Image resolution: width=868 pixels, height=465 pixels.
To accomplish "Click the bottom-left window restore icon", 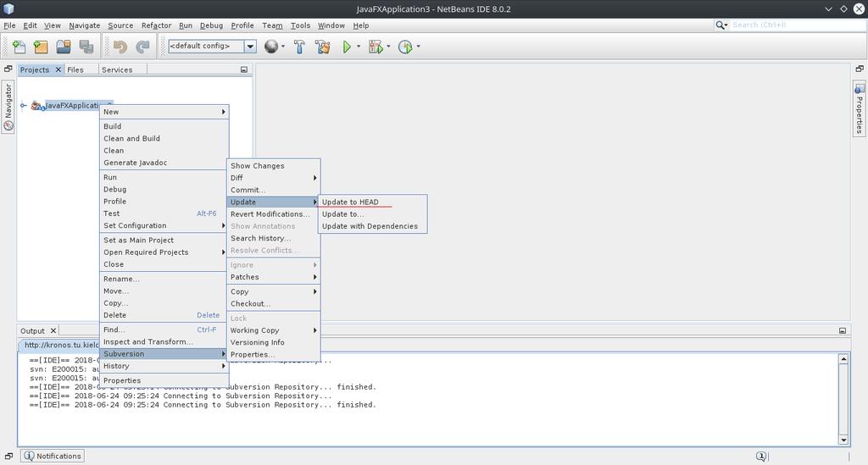I will click(x=8, y=457).
